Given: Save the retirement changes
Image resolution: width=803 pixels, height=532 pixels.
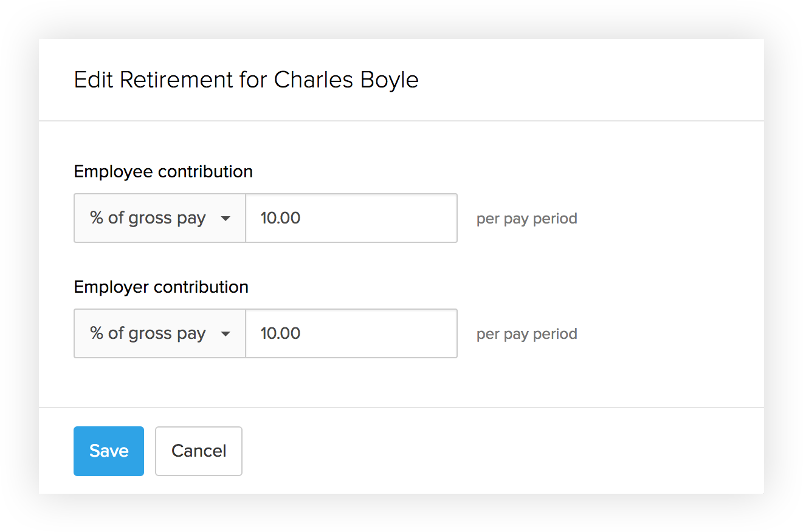Looking at the screenshot, I should 109,451.
